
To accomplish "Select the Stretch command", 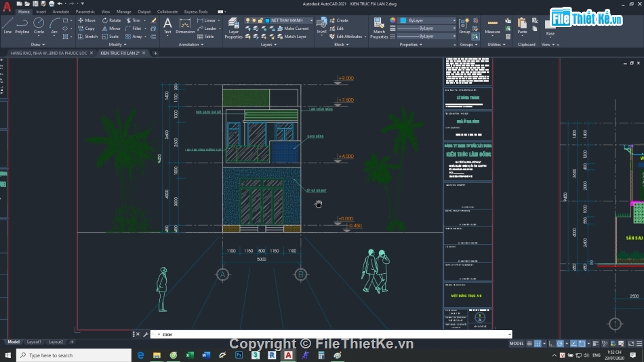I will tap(87, 37).
